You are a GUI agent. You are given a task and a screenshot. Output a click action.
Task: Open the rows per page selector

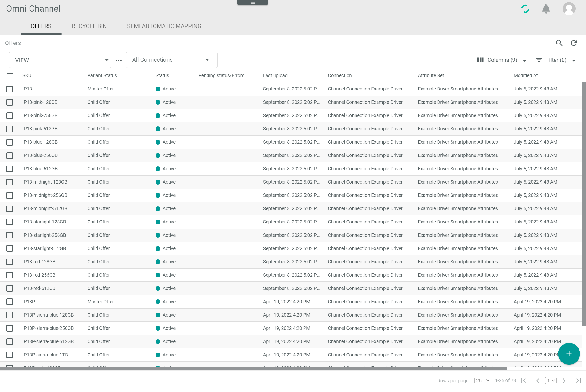point(482,380)
